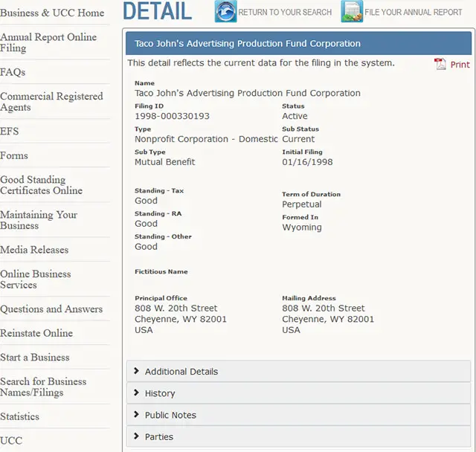476x452 pixels.
Task: Select Reinstate Online in sidebar
Action: (36, 333)
